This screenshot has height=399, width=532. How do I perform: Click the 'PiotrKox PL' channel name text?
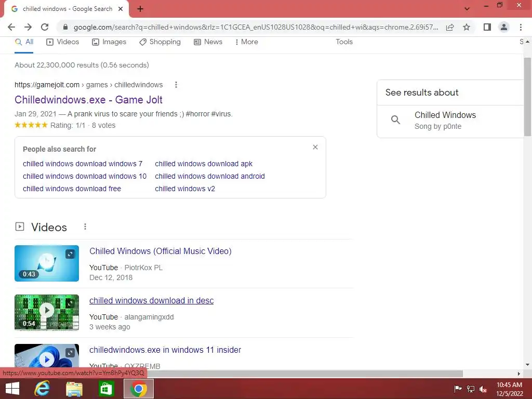tap(143, 268)
